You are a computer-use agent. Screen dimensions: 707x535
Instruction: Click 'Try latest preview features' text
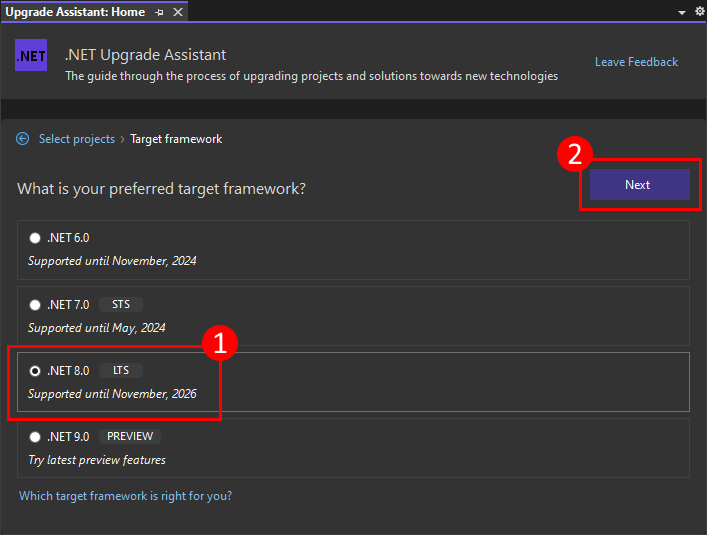pyautogui.click(x=97, y=460)
